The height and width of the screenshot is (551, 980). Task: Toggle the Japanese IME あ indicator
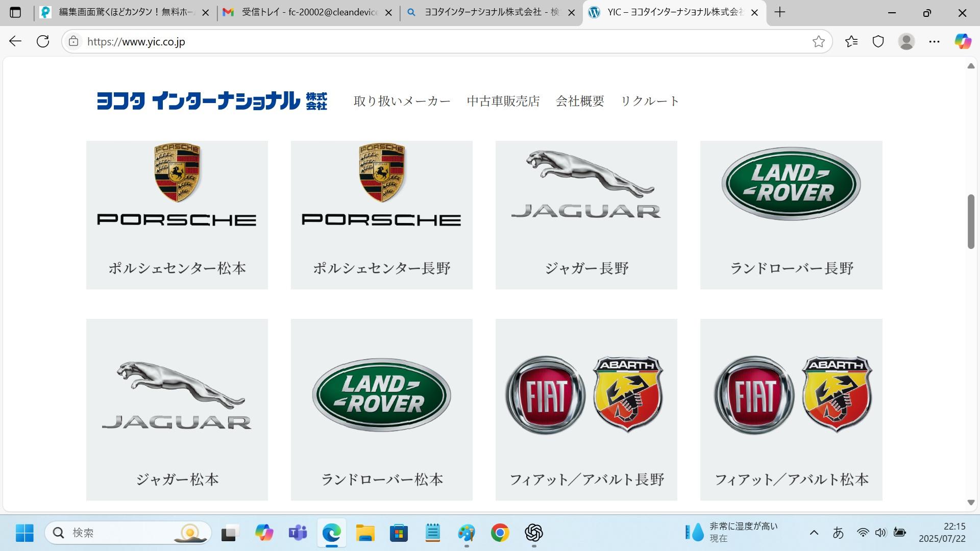point(838,533)
